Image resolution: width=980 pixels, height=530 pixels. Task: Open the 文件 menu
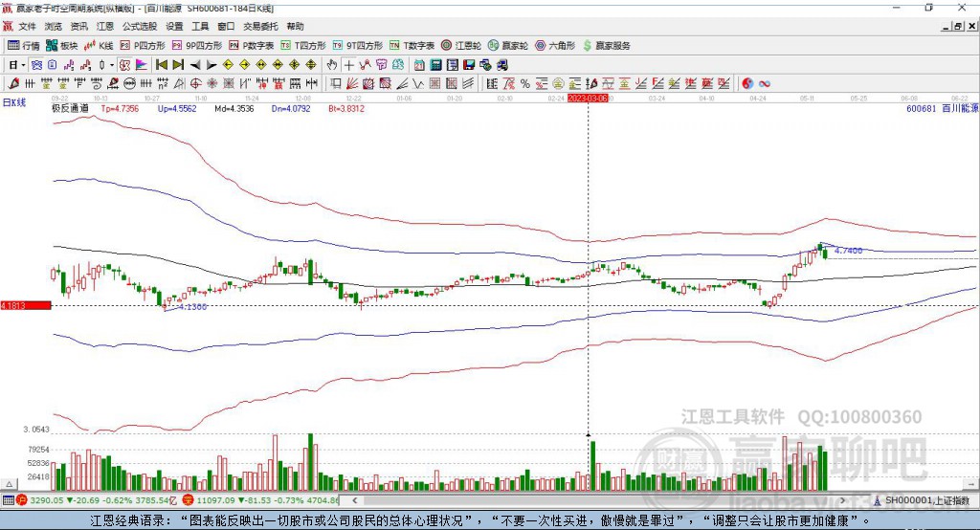[27, 26]
